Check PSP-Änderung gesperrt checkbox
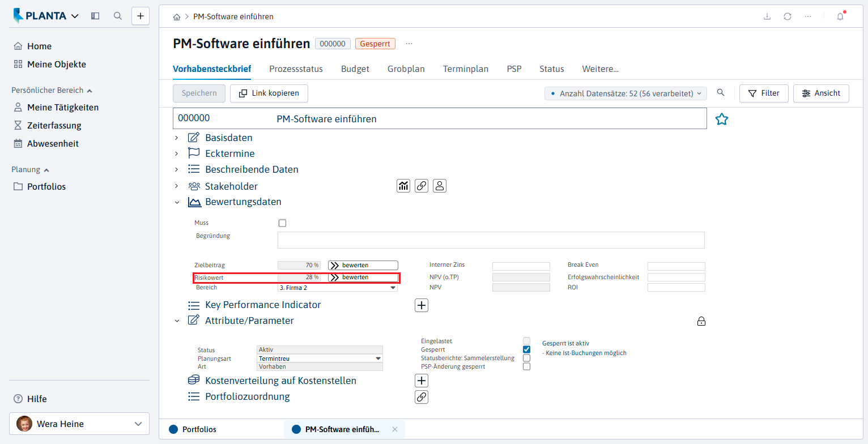The width and height of the screenshot is (868, 444). pos(526,366)
